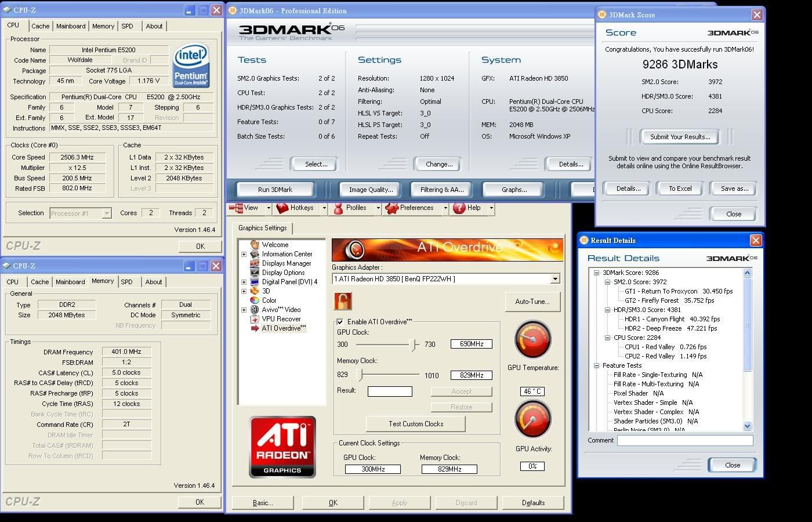812x522 pixels.
Task: Click the Defaults button in Catalyst
Action: (x=533, y=503)
